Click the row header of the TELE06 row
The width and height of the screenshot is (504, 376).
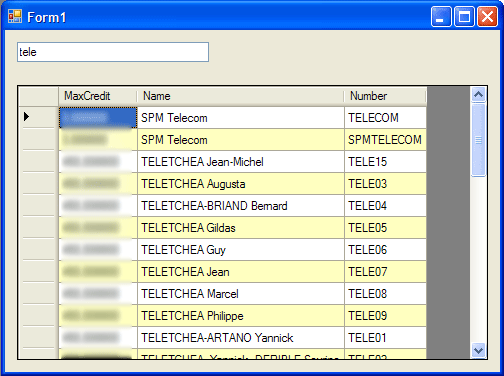click(39, 249)
